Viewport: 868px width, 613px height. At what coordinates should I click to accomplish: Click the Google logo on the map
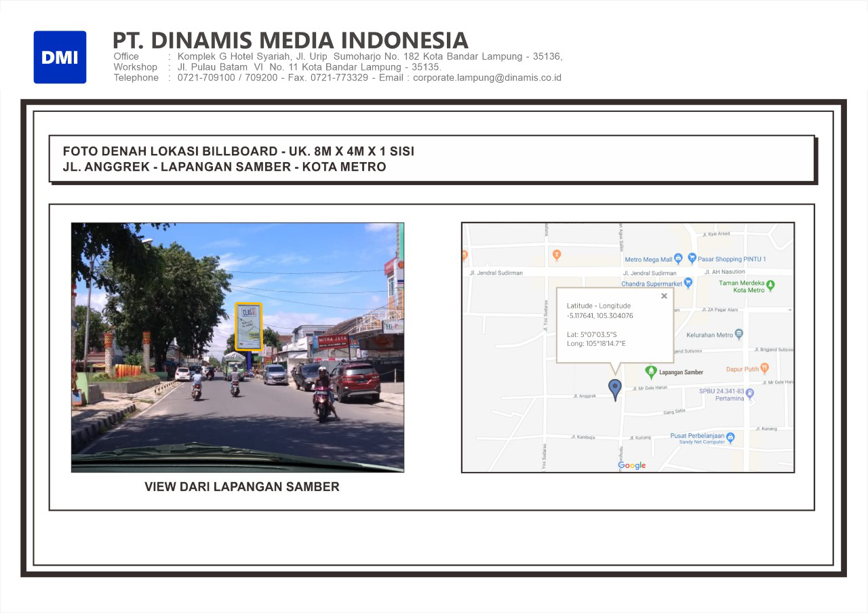coord(632,465)
